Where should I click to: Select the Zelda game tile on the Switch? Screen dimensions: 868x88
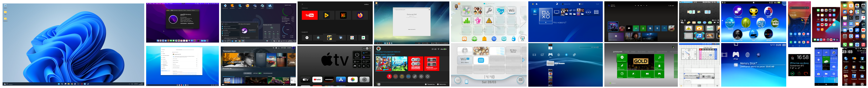click(x=400, y=64)
